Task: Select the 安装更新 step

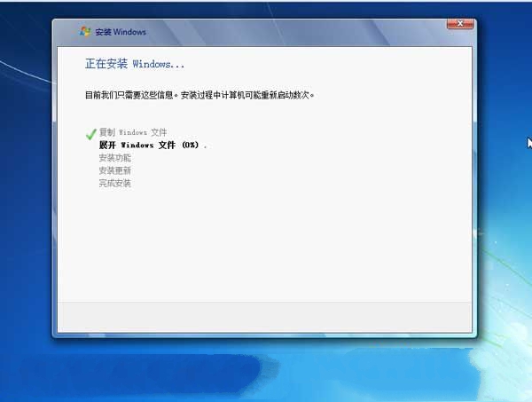Action: coord(115,169)
